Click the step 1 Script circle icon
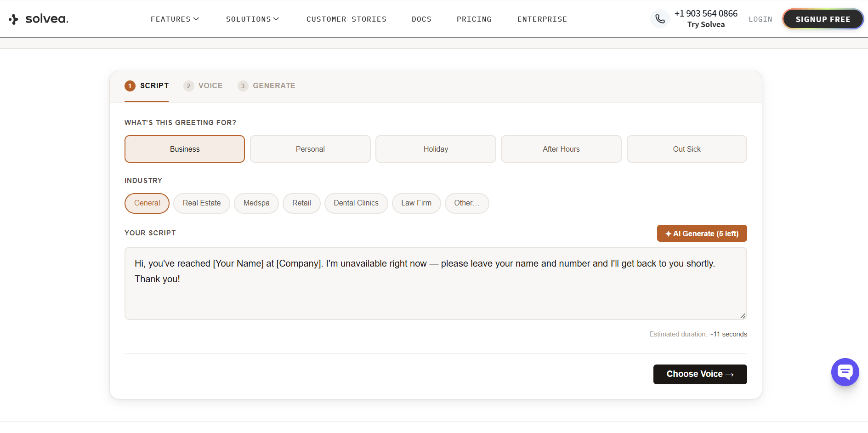This screenshot has width=868, height=433. [130, 85]
